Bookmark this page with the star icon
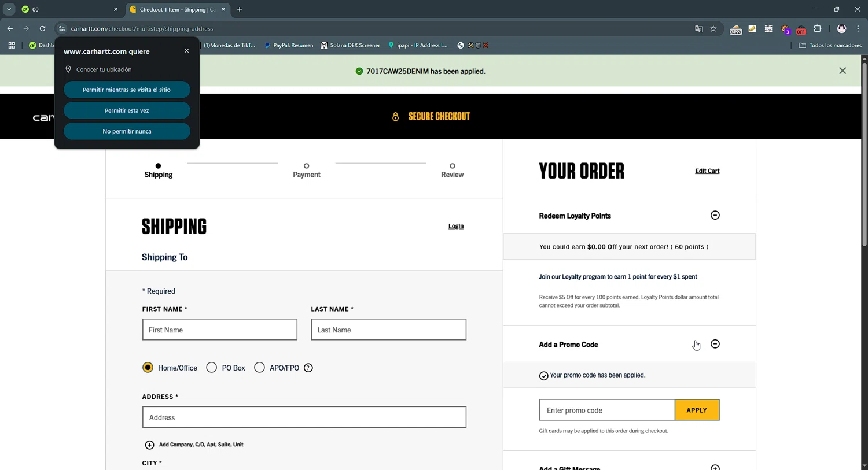 [713, 28]
